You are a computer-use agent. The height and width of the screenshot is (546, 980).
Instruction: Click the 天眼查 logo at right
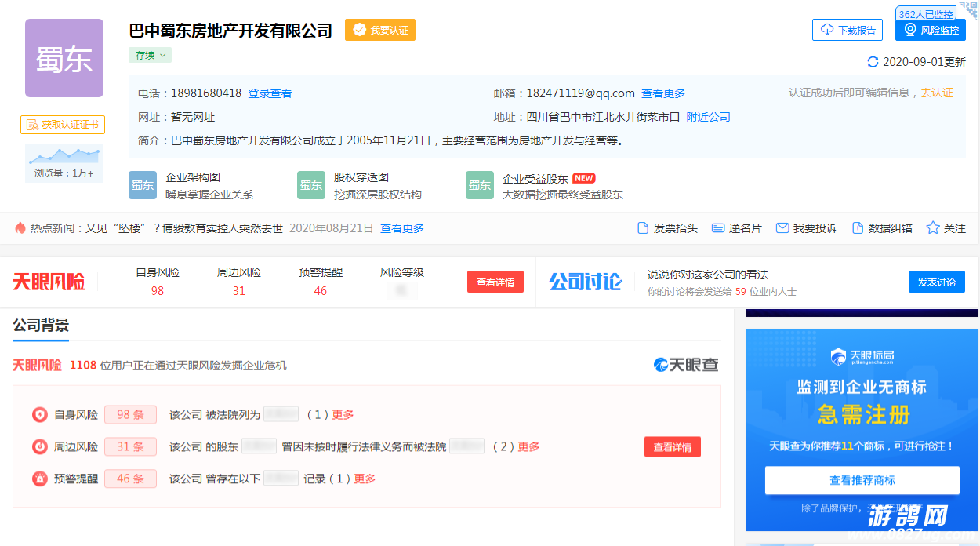click(686, 365)
